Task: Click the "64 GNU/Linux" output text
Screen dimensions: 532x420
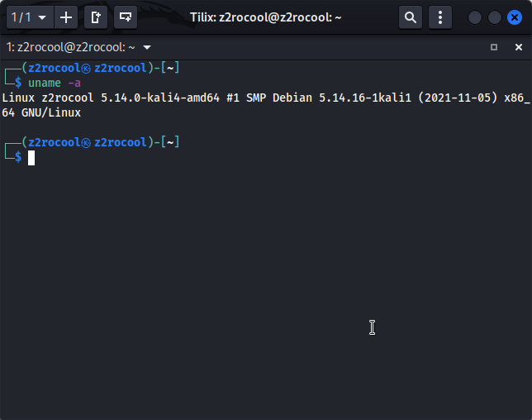Action: (41, 112)
